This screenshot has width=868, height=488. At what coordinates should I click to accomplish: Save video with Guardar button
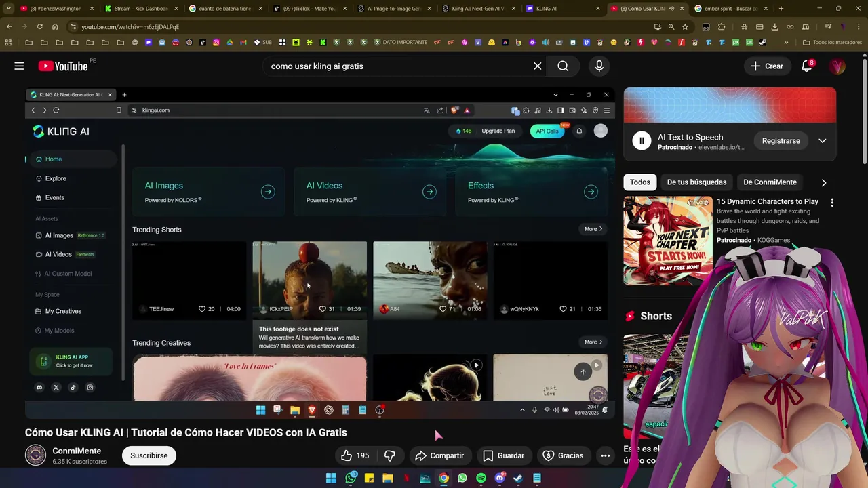pos(503,455)
